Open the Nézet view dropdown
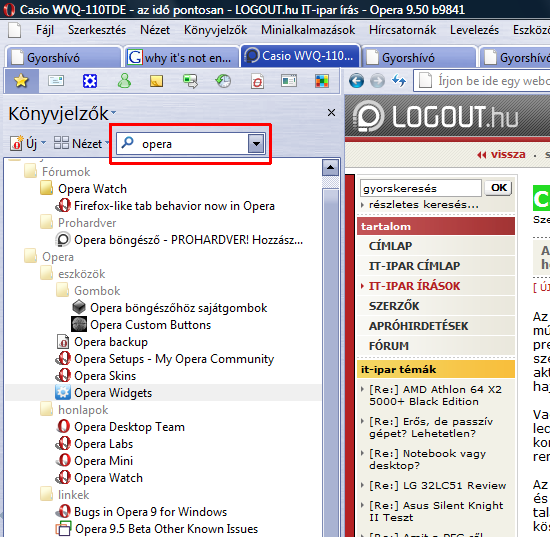 81,143
